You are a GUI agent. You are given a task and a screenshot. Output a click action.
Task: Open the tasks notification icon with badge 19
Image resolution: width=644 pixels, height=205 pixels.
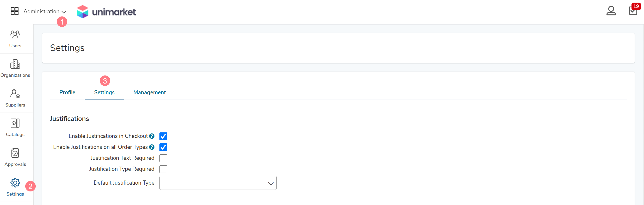[633, 10]
